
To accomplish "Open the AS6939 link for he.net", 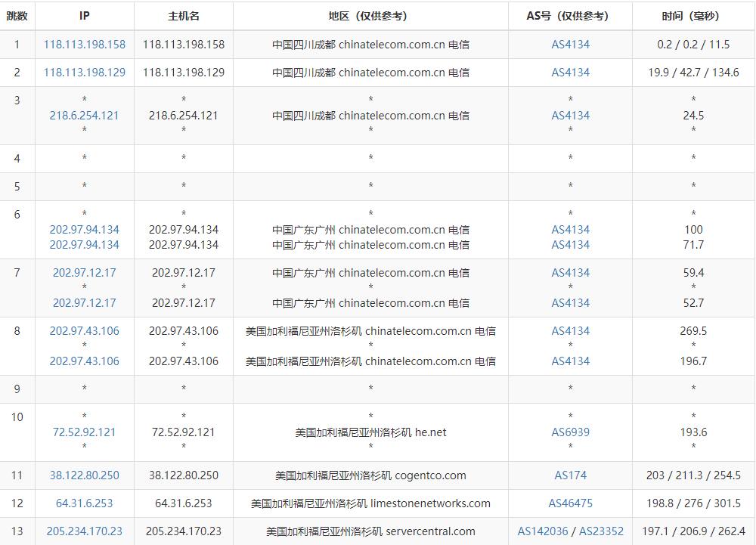I will pos(570,432).
